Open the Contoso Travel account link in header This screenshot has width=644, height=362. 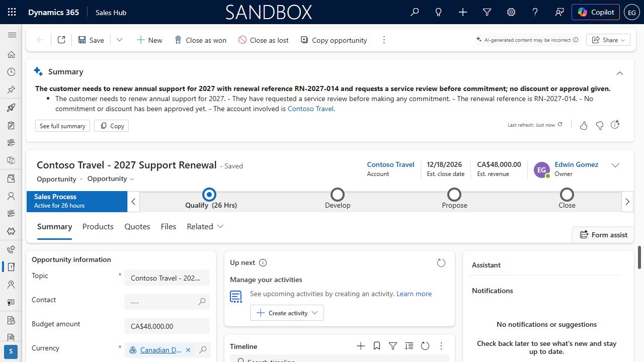click(390, 164)
